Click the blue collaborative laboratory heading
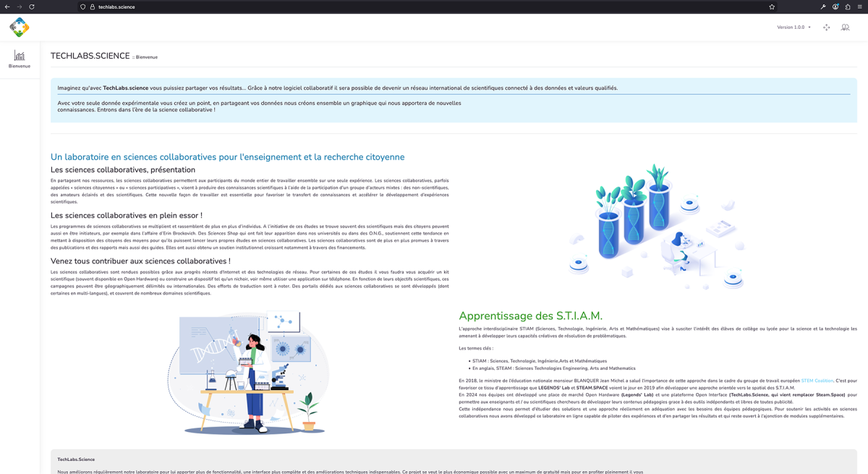868x474 pixels. [x=227, y=157]
